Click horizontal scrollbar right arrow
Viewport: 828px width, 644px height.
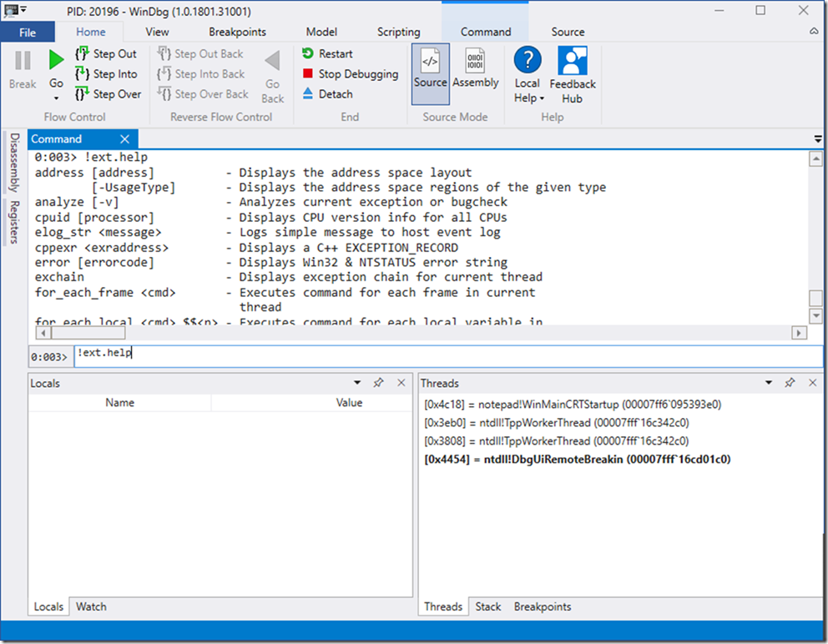coord(799,333)
